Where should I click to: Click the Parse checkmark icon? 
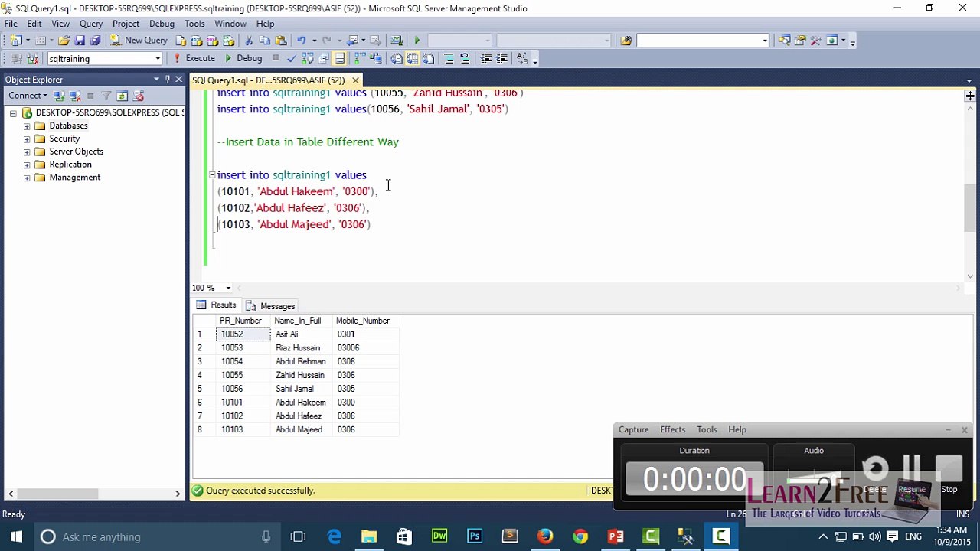pyautogui.click(x=292, y=58)
